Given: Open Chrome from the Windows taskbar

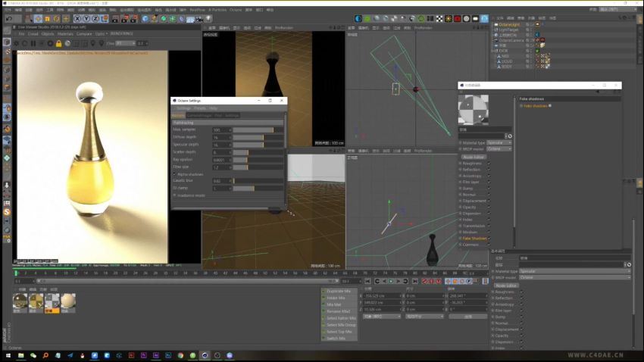Looking at the screenshot, I should [x=180, y=355].
